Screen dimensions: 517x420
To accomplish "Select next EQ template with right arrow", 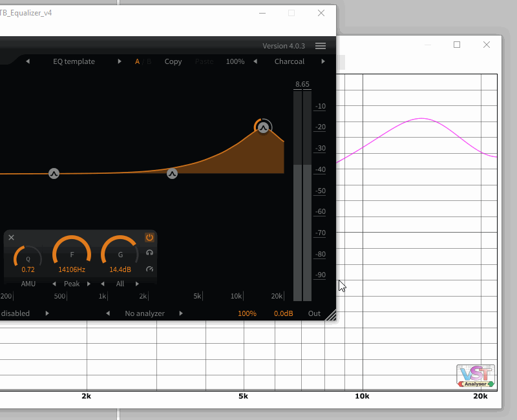I will [120, 61].
